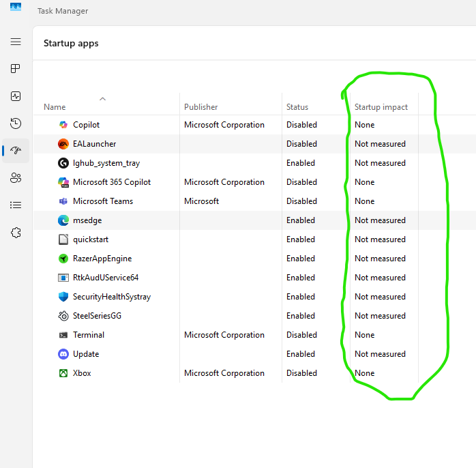476x468 pixels.
Task: Open the Users page icon
Action: tap(16, 177)
